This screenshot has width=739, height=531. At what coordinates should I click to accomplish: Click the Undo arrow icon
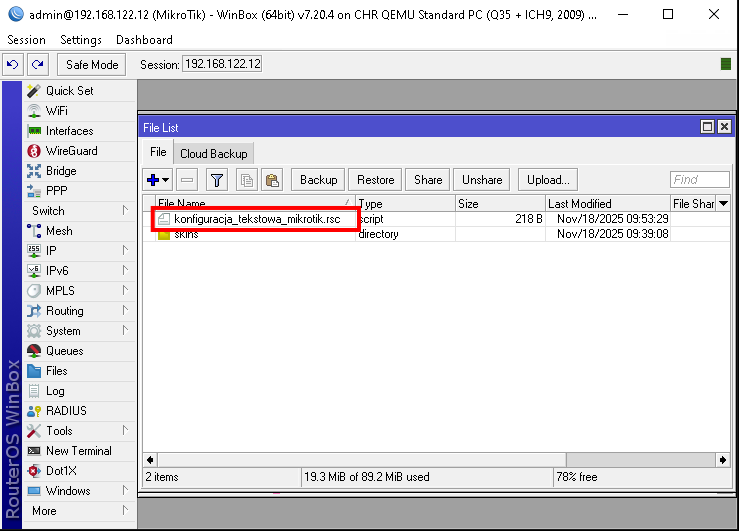click(13, 65)
